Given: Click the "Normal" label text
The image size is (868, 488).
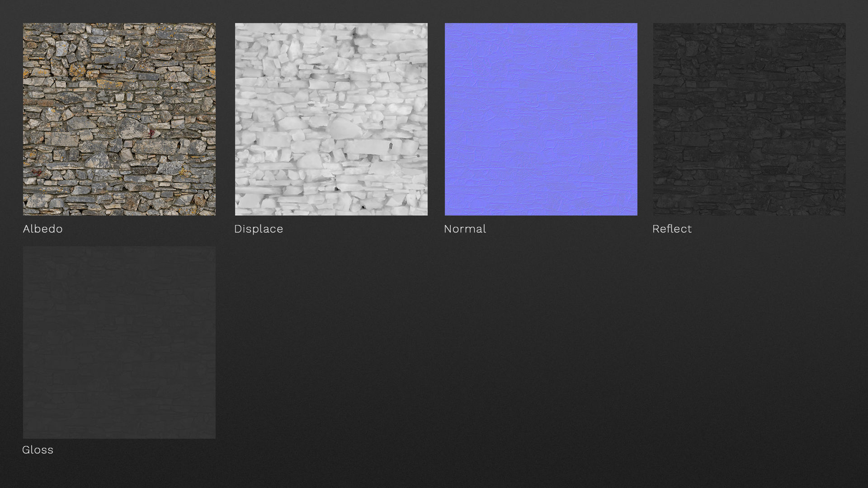Looking at the screenshot, I should [465, 229].
